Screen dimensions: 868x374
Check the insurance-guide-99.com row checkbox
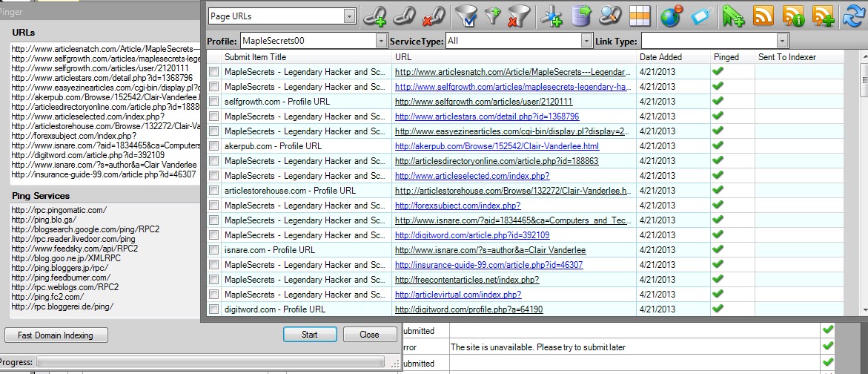click(x=213, y=265)
